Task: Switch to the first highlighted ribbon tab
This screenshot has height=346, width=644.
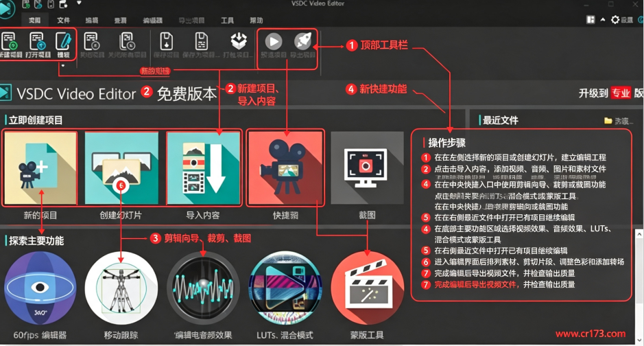Action: point(34,20)
